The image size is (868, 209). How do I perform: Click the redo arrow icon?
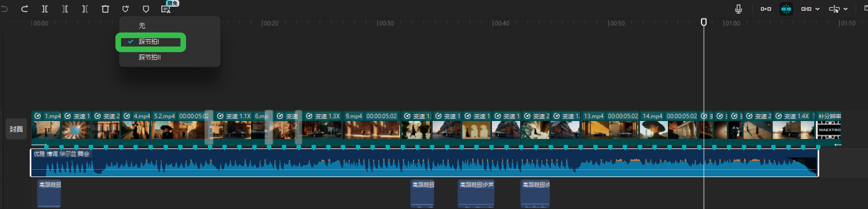pyautogui.click(x=25, y=9)
